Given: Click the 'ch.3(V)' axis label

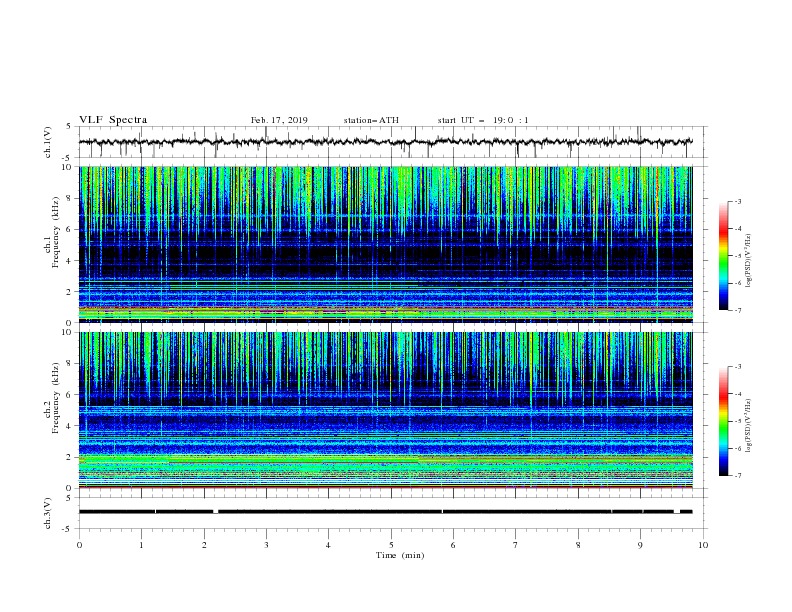Looking at the screenshot, I should click(48, 513).
